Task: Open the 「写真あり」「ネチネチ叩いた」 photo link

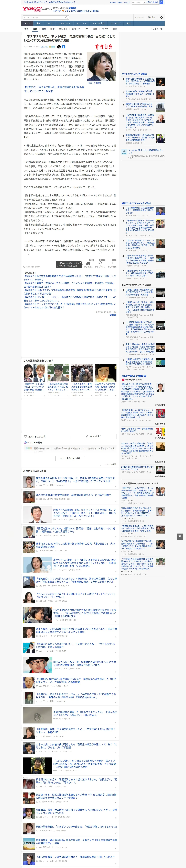Action: pyautogui.click(x=54, y=89)
